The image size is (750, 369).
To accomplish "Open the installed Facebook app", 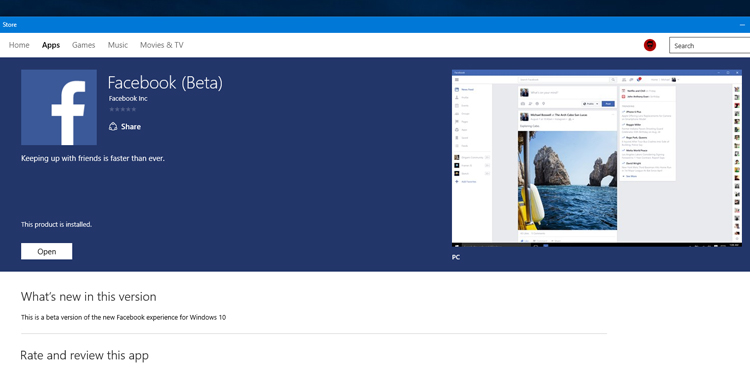I will click(46, 251).
